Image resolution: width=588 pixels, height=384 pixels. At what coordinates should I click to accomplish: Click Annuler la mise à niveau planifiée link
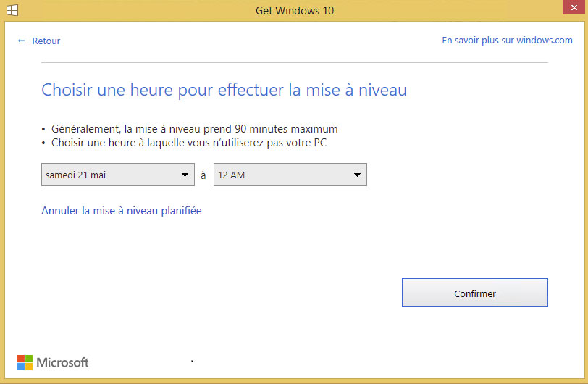pos(122,211)
